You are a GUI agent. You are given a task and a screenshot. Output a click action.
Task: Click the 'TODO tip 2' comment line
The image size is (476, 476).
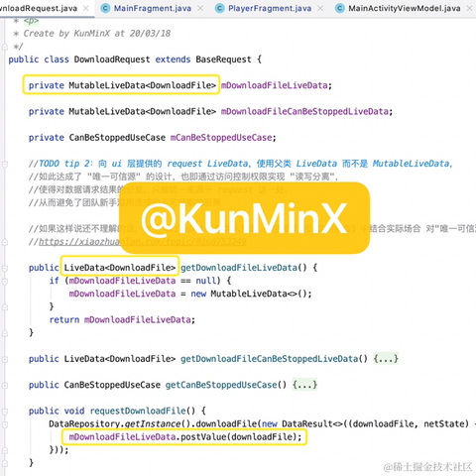(241, 164)
